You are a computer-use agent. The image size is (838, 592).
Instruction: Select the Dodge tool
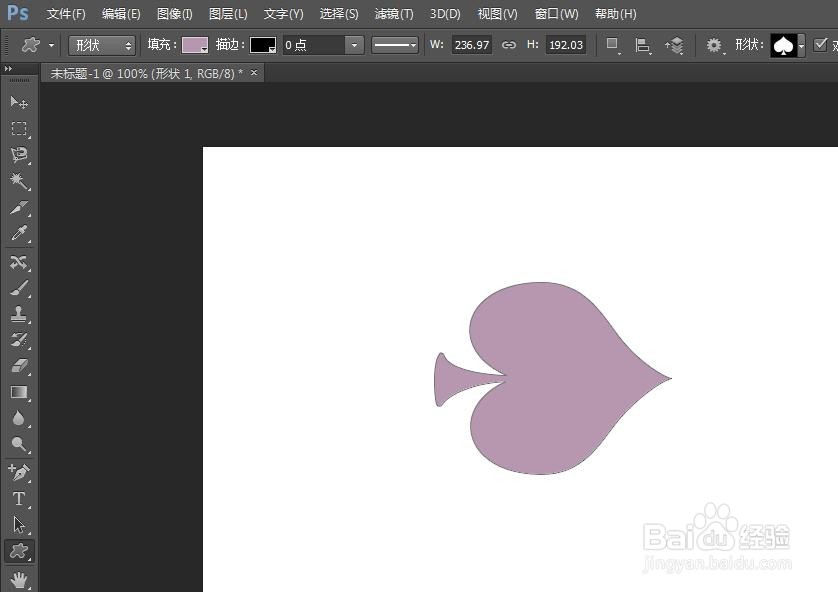[x=19, y=445]
